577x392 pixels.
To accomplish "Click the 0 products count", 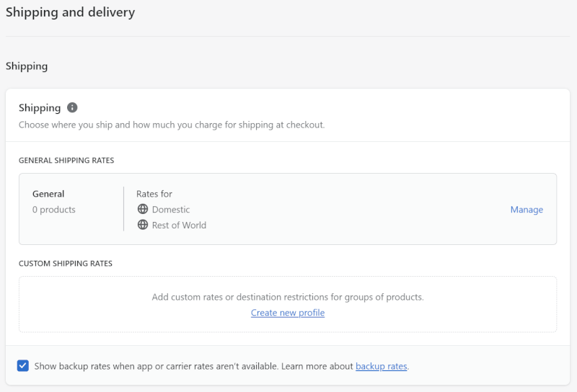I will pyautogui.click(x=53, y=210).
